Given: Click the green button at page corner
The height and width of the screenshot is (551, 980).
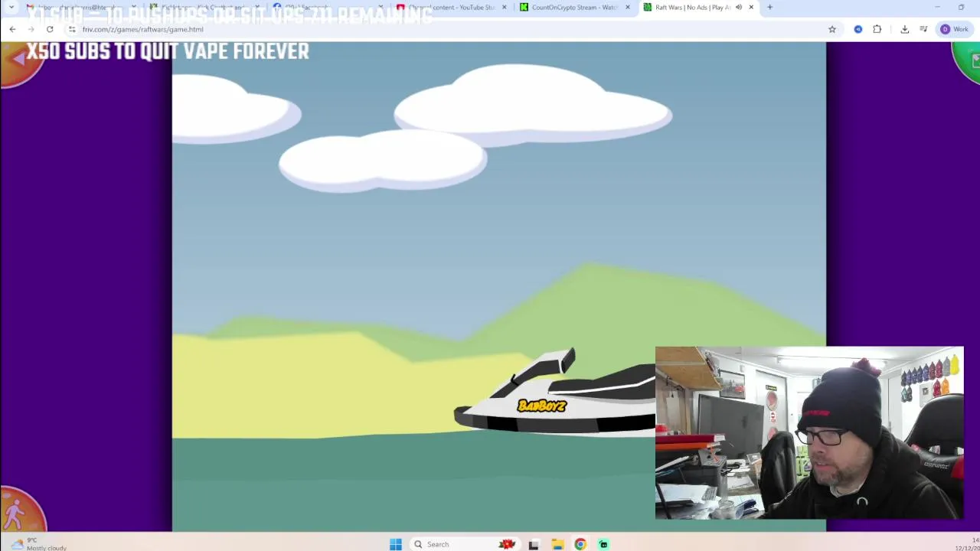Looking at the screenshot, I should tap(968, 61).
